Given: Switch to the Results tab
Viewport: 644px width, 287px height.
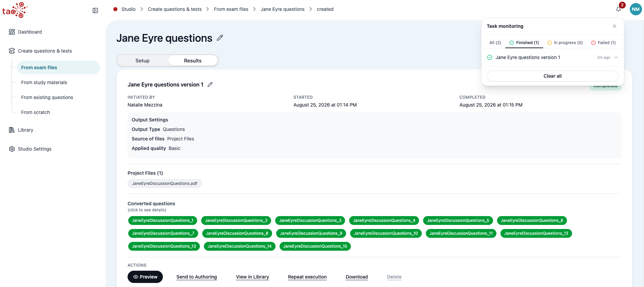Looking at the screenshot, I should point(193,61).
